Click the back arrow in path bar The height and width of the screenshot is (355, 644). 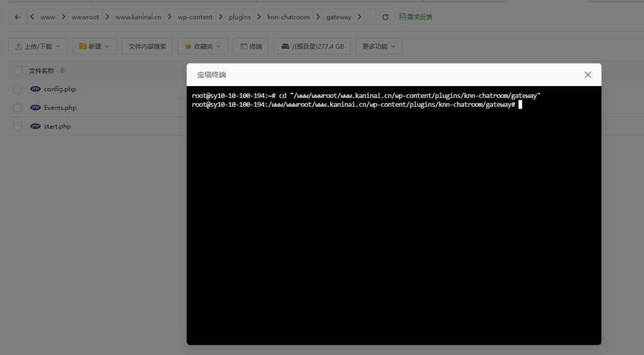click(17, 17)
